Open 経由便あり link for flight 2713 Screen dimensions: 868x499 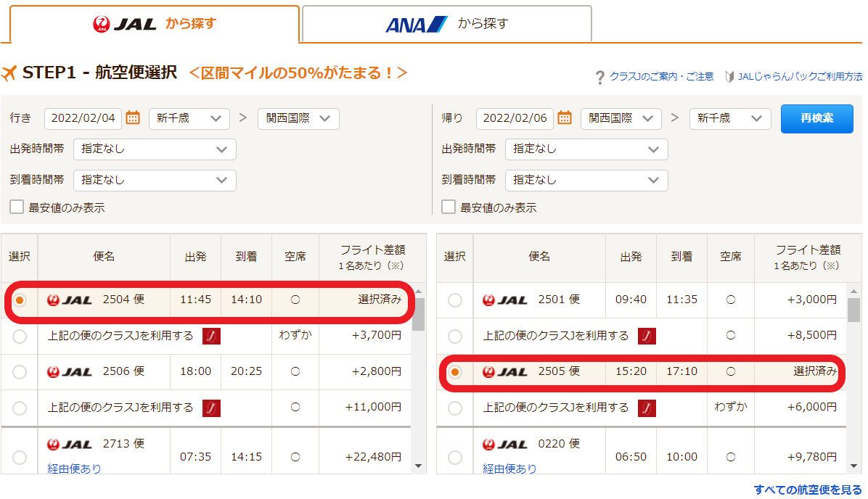coord(74,469)
